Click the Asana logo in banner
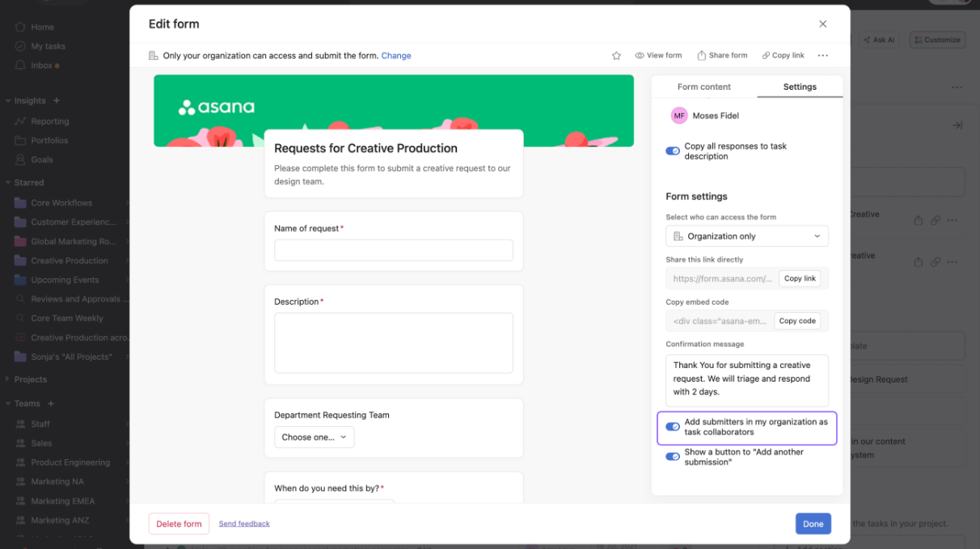The width and height of the screenshot is (980, 549). (x=217, y=108)
